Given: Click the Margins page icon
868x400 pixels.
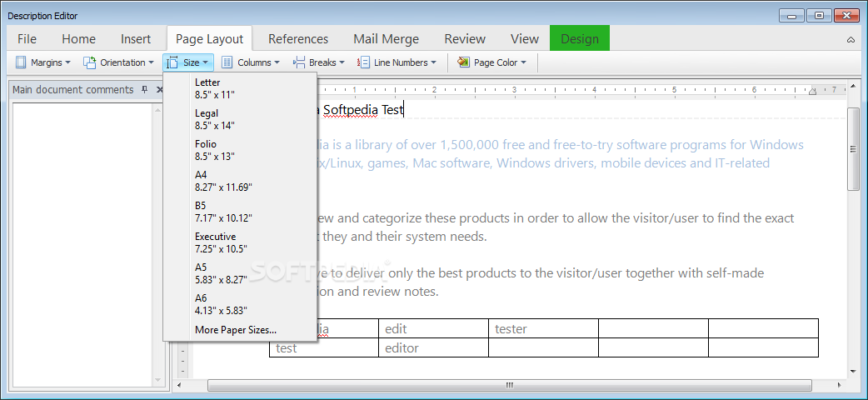Looking at the screenshot, I should point(21,62).
